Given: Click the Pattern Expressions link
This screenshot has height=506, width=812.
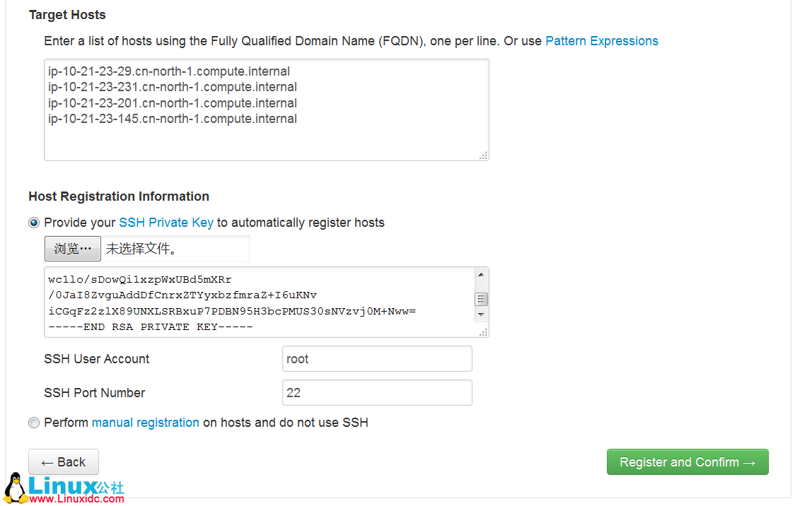Looking at the screenshot, I should (601, 41).
